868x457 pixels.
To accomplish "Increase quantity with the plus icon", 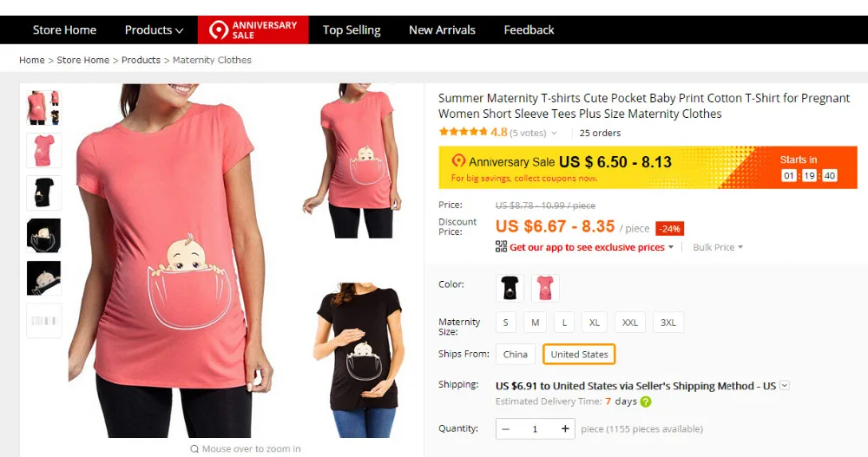I will pos(565,428).
